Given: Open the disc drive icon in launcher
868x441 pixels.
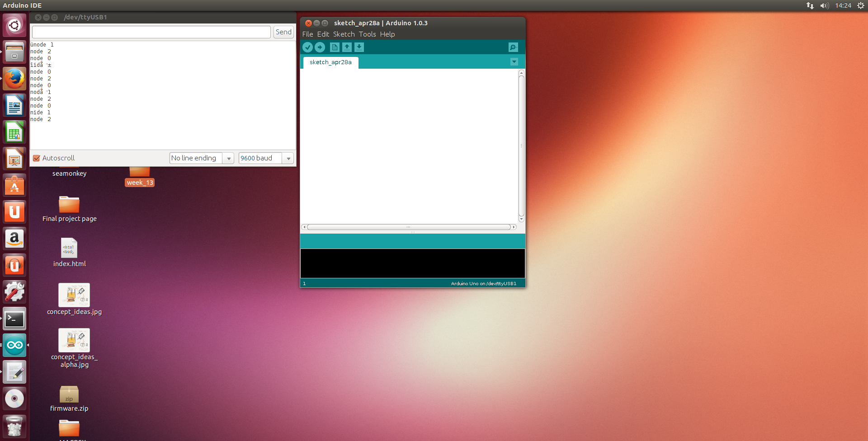Looking at the screenshot, I should tap(14, 399).
